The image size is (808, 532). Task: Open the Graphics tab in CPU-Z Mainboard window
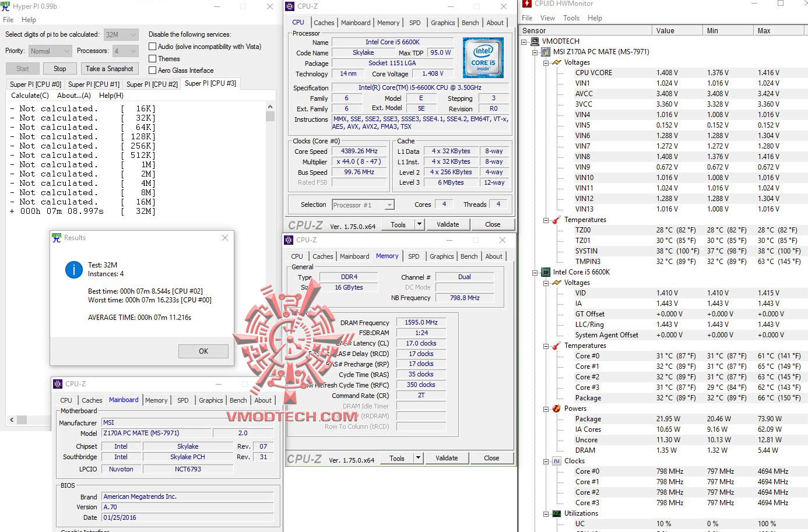click(211, 400)
